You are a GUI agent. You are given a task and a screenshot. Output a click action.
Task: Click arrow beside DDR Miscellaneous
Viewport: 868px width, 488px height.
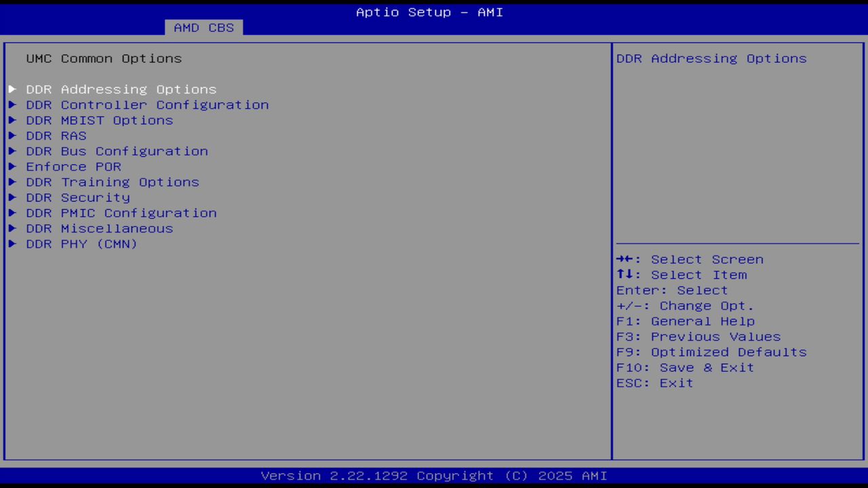click(x=12, y=228)
